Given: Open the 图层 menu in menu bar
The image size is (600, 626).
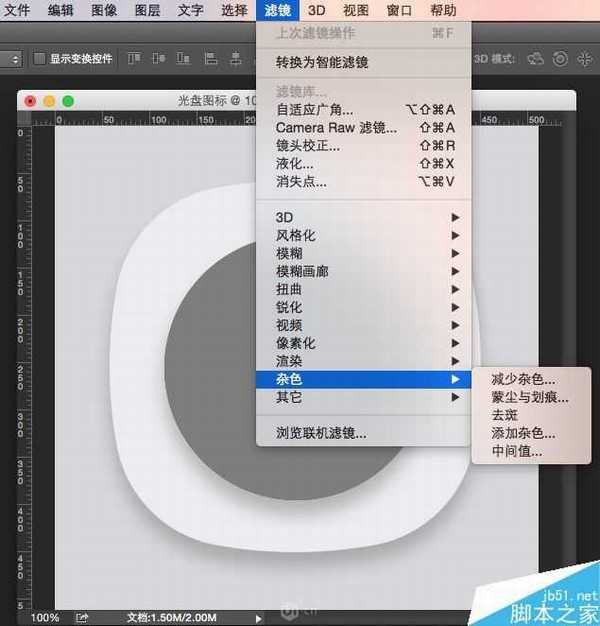Looking at the screenshot, I should tap(147, 11).
